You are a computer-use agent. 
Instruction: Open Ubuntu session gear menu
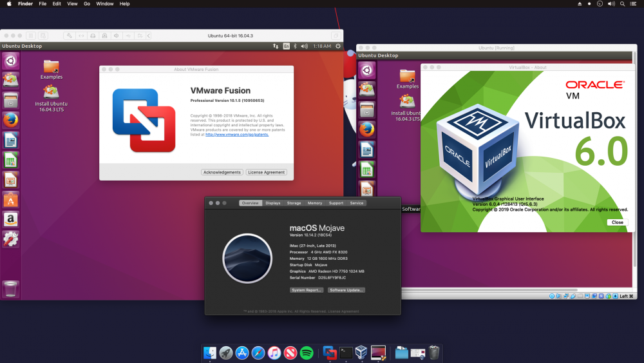(x=338, y=46)
